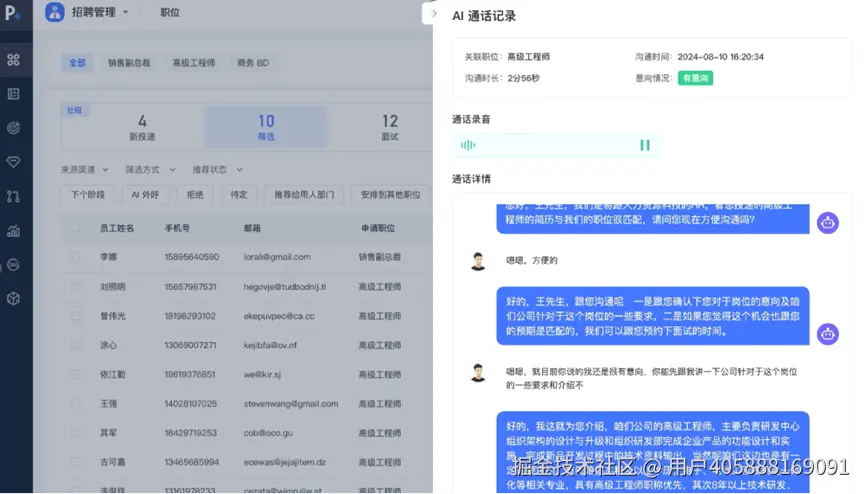Click the 拒绝 button
This screenshot has height=494, width=865.
[195, 194]
